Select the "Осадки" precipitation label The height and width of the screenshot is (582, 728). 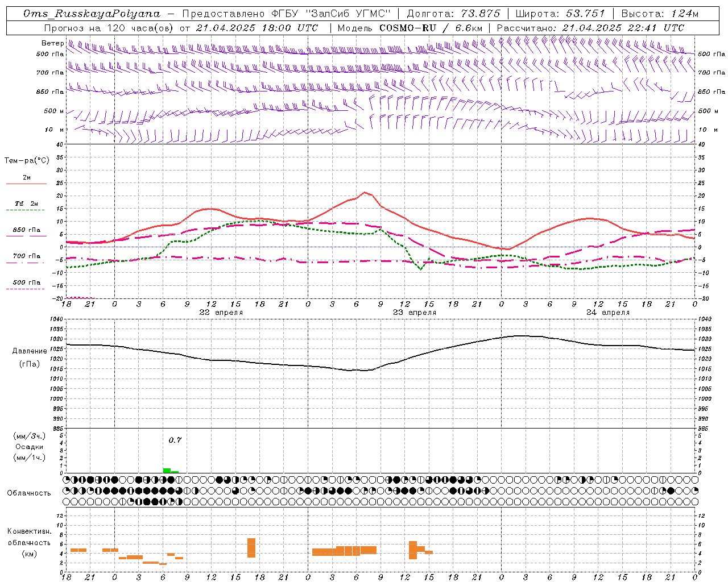click(29, 447)
